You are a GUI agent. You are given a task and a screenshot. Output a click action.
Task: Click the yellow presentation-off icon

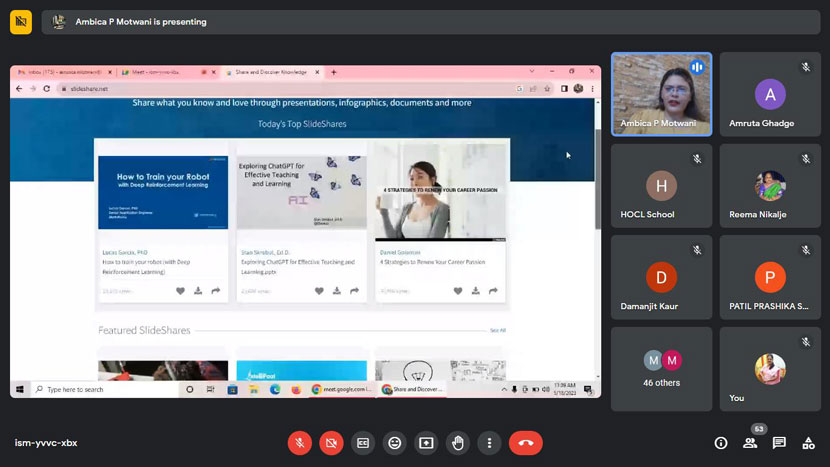21,22
